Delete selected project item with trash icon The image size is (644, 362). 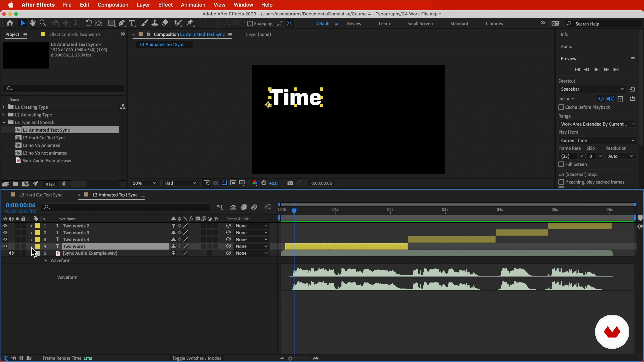[x=64, y=184]
